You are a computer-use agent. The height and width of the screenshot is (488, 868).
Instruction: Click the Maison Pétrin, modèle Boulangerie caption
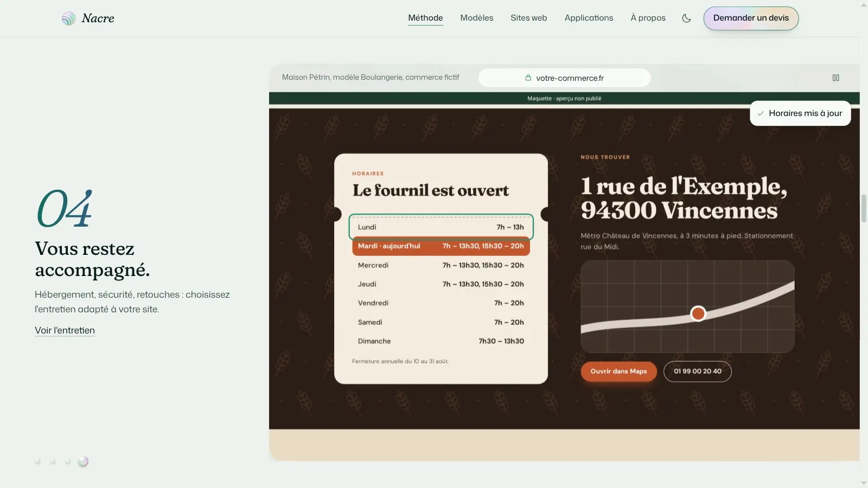pyautogui.click(x=371, y=78)
